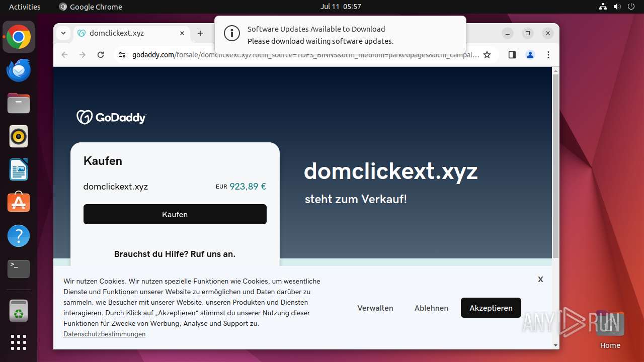Launch Thunderbird mail from the dock
The image size is (644, 362).
pyautogui.click(x=19, y=70)
